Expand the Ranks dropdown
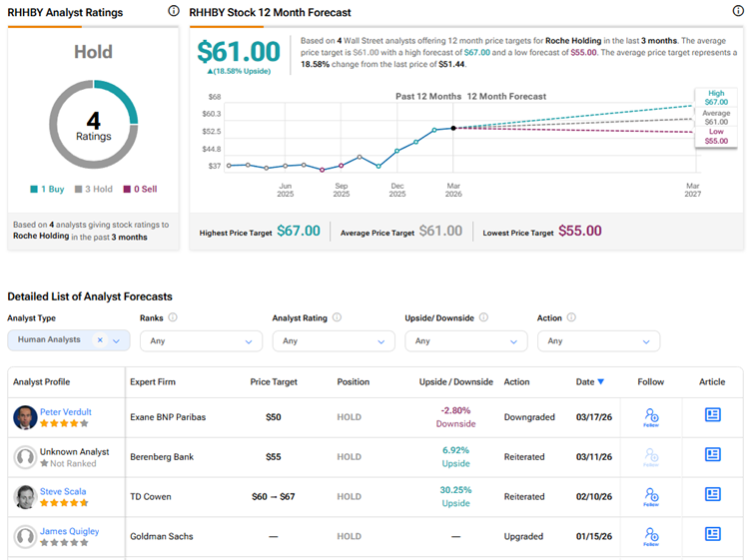 [x=200, y=340]
